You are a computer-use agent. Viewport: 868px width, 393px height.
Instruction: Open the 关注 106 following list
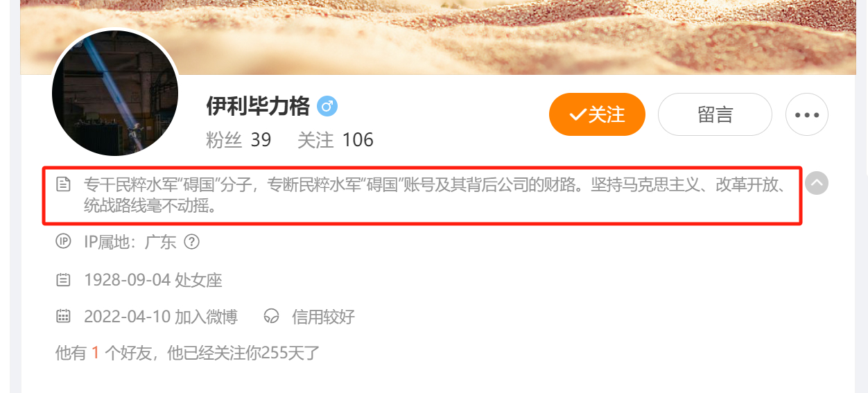[336, 140]
